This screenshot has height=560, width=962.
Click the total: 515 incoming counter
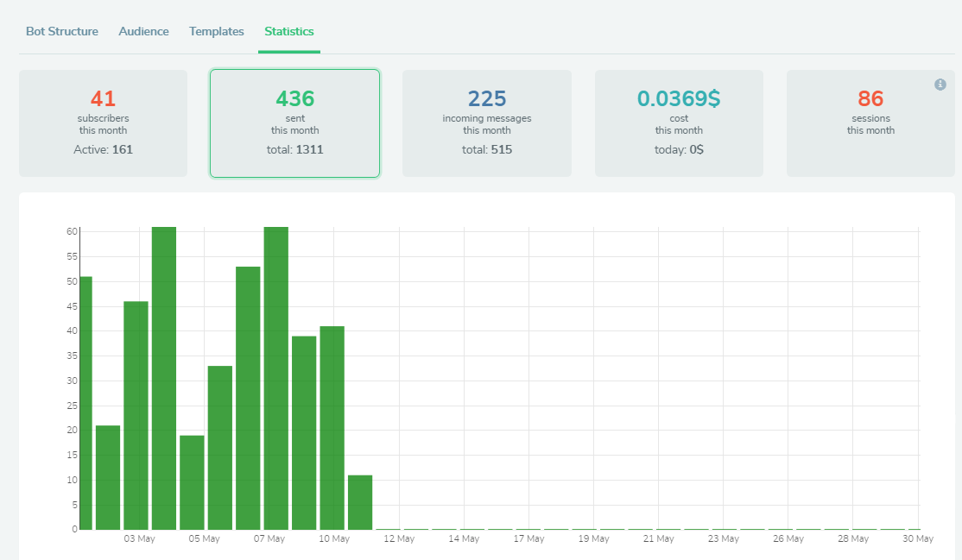pos(486,149)
